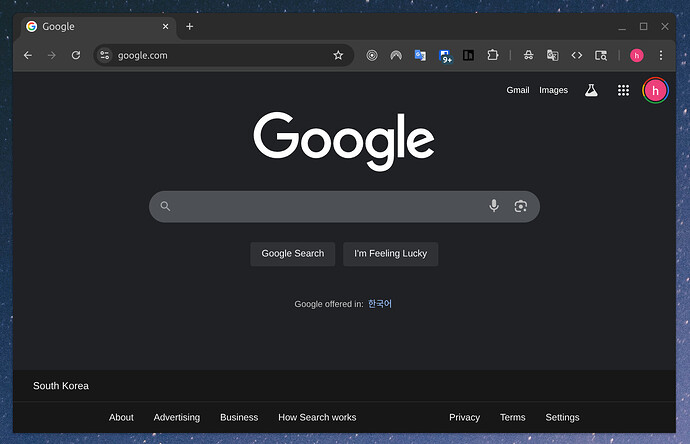Open the Images link
The width and height of the screenshot is (690, 444).
[x=554, y=90]
